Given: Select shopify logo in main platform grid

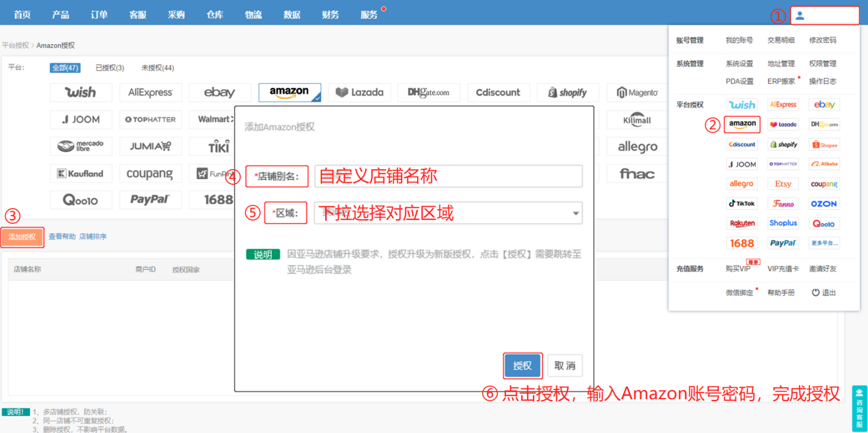Looking at the screenshot, I should (568, 92).
